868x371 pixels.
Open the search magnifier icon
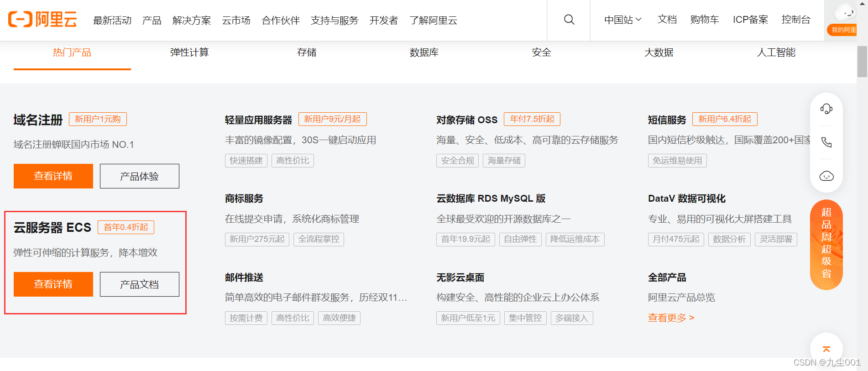[x=569, y=20]
